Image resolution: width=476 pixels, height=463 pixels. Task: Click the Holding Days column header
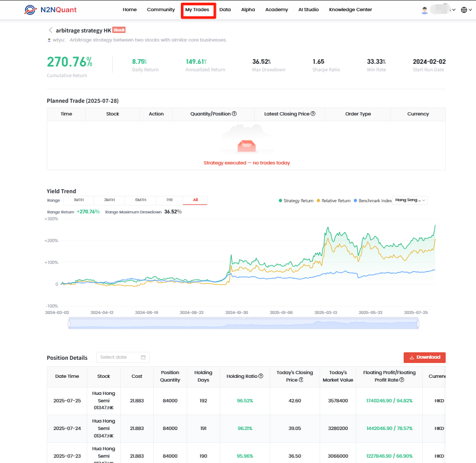point(203,376)
